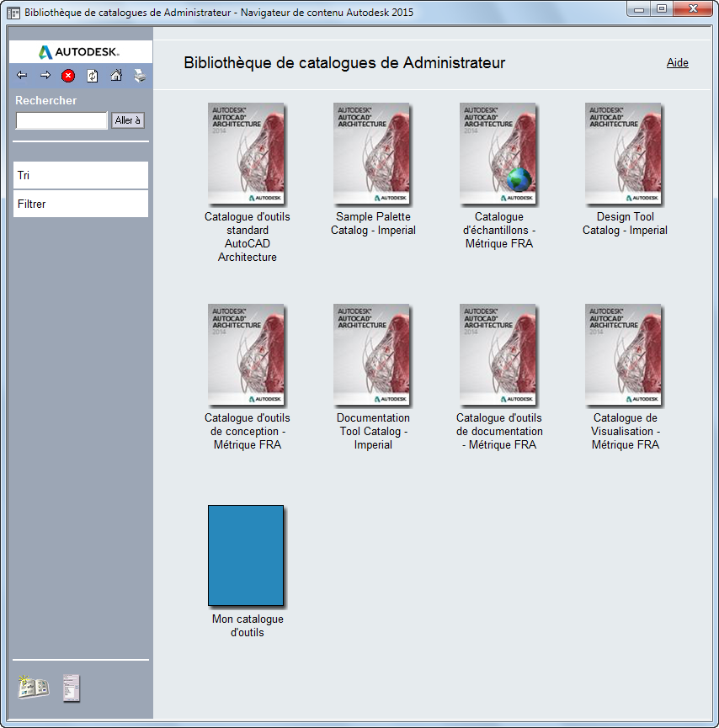Go forward with the right arrow icon
The height and width of the screenshot is (728, 719).
tap(45, 75)
